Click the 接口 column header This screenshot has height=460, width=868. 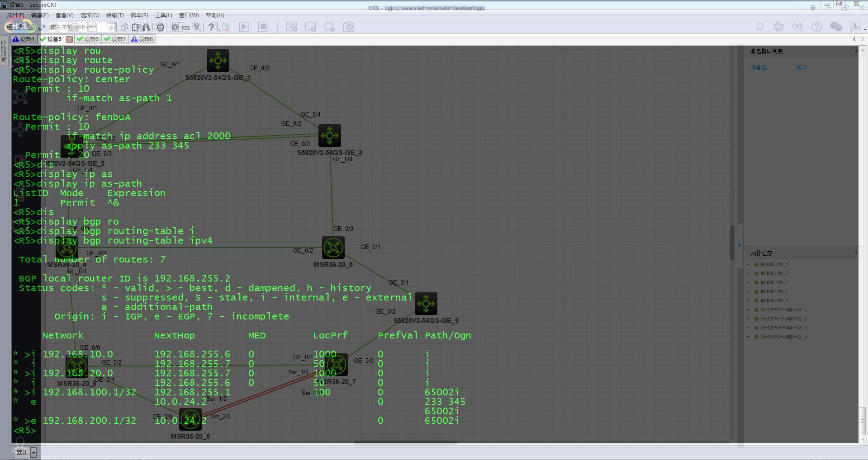[x=801, y=67]
